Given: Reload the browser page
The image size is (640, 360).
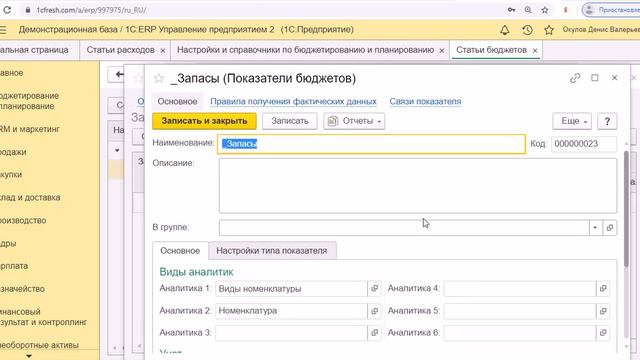Looking at the screenshot, I should pos(7,10).
